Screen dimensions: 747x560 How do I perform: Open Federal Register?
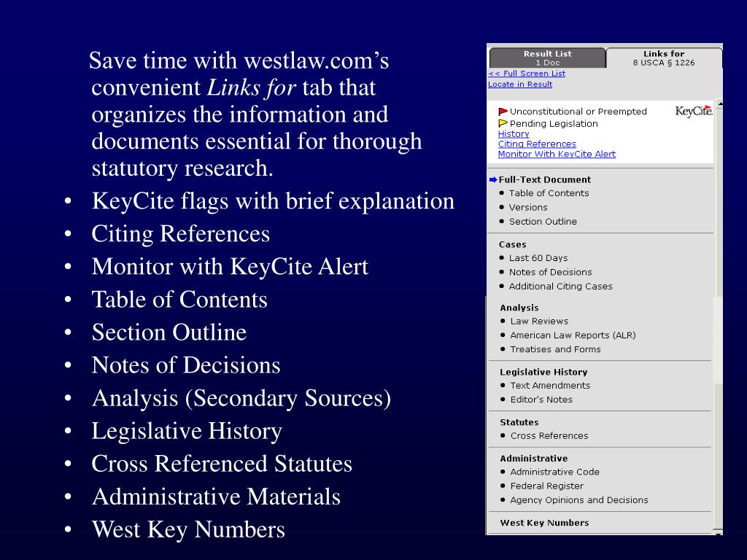pyautogui.click(x=547, y=486)
